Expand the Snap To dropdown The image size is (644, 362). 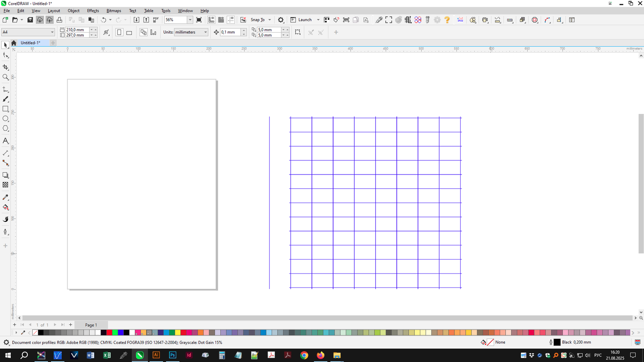tap(270, 20)
